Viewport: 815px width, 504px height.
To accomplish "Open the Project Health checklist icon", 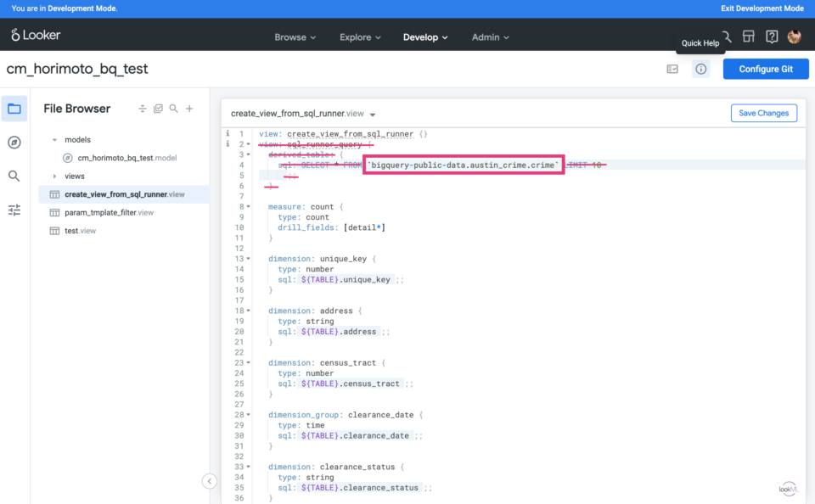I will tap(672, 70).
